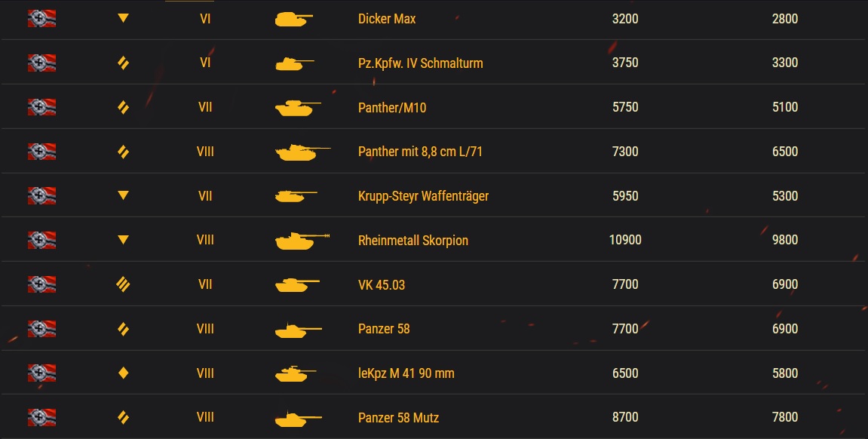Select the VK 45.03 tank name

(382, 284)
